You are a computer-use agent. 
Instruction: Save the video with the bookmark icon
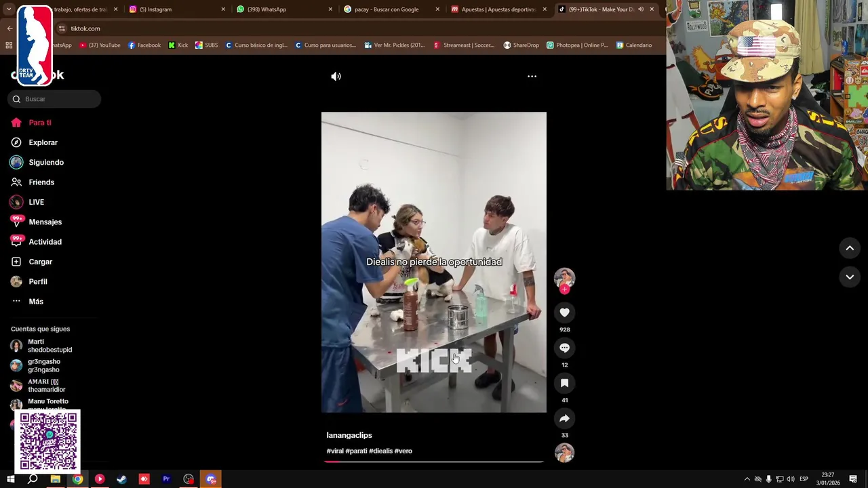tap(564, 383)
